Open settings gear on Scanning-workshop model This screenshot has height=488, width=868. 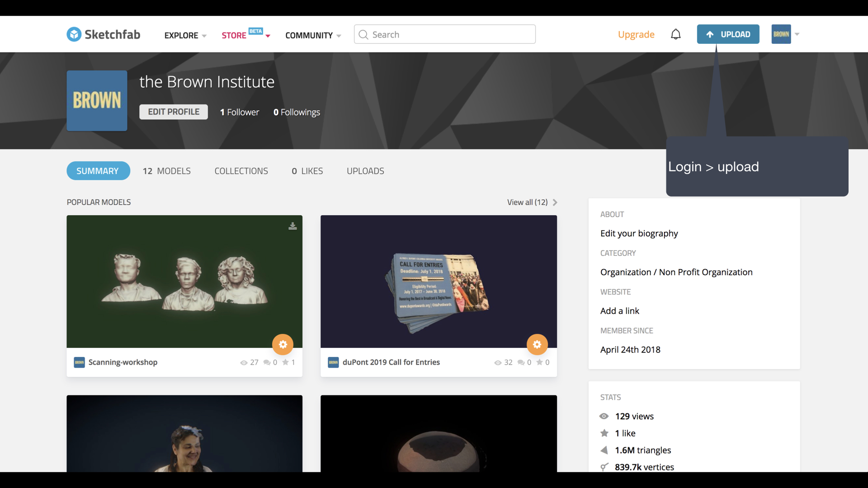pyautogui.click(x=283, y=345)
